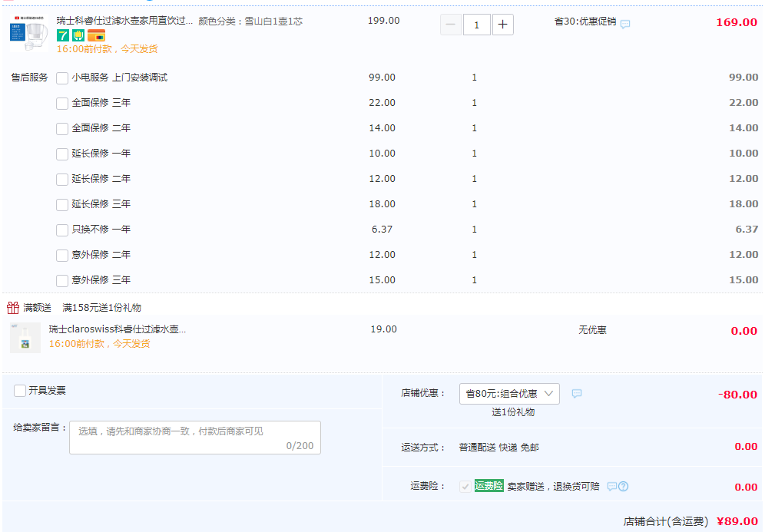This screenshot has height=532, width=765.
Task: Enable 意外保修 二年 checkbox
Action: pyautogui.click(x=62, y=256)
